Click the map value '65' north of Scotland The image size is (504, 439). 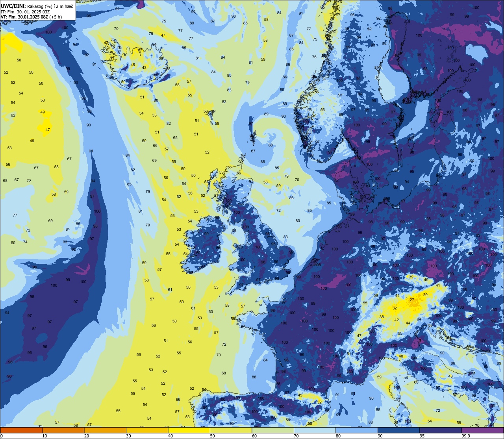[x=175, y=138]
